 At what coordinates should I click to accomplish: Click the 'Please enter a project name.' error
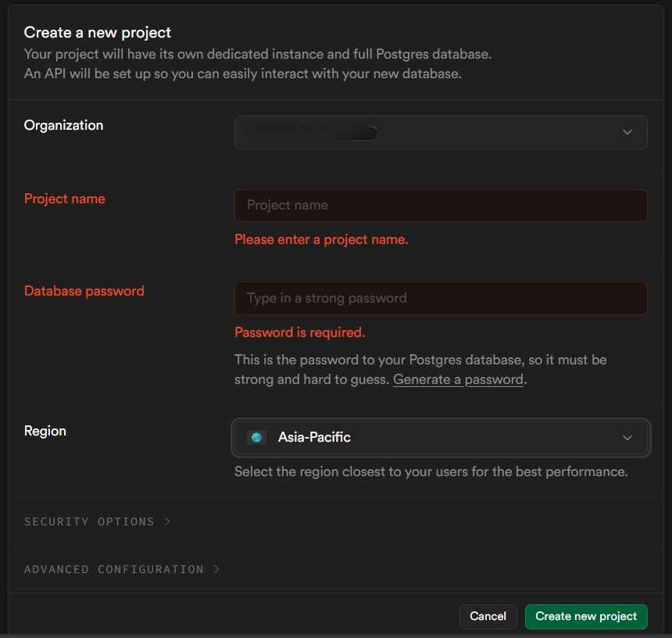[321, 239]
